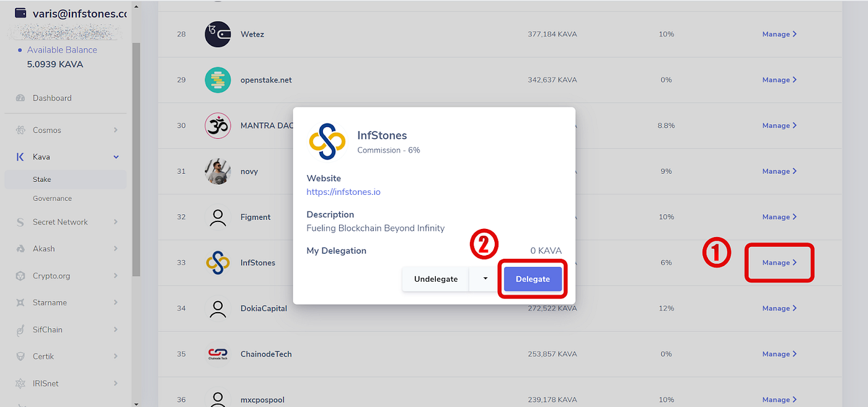Click the InfStones logo in validator row 33
The height and width of the screenshot is (407, 868).
pyautogui.click(x=218, y=262)
